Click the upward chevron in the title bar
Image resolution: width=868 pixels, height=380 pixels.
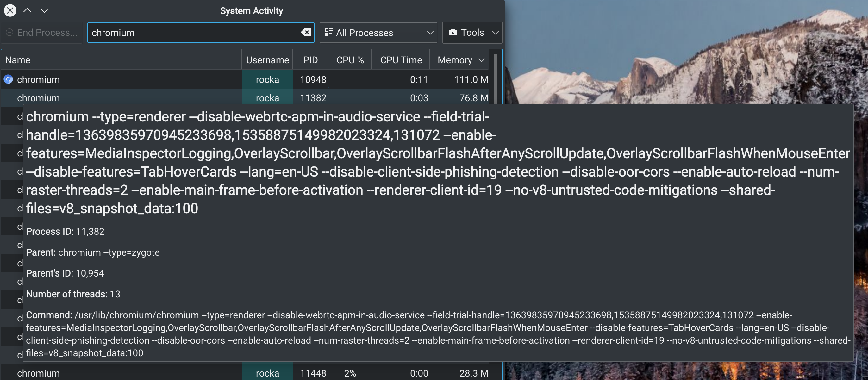click(x=28, y=10)
